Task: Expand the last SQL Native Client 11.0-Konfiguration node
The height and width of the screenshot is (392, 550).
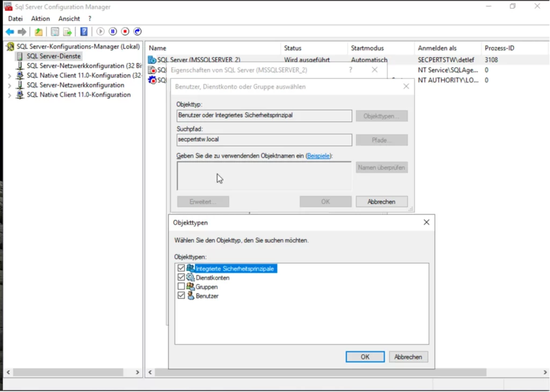Action: pos(10,95)
